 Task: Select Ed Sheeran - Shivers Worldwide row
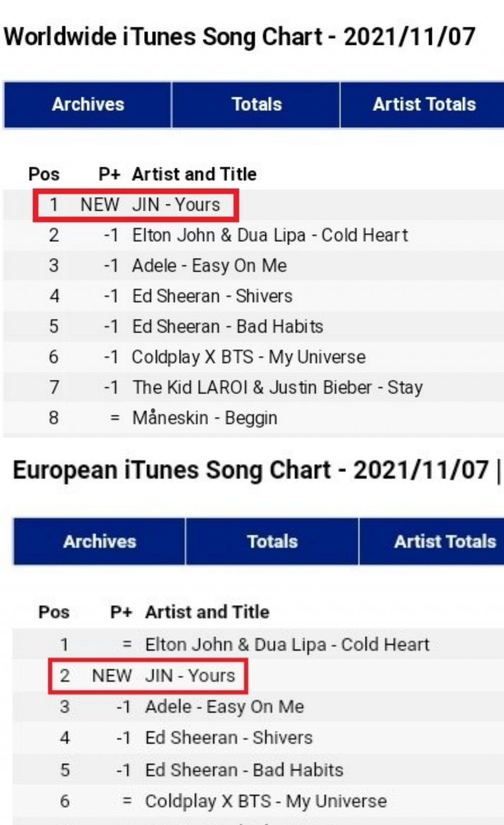tap(253, 296)
